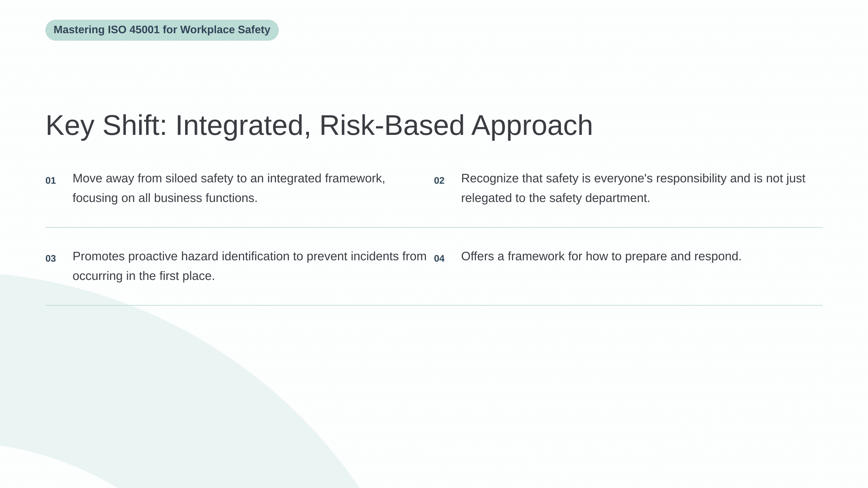Select the Key Shift slide title
Viewport: 868px width, 488px height.
319,126
